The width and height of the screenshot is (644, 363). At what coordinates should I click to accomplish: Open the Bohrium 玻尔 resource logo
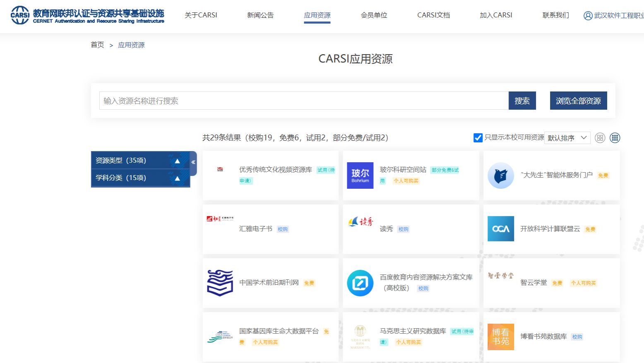pos(360,175)
